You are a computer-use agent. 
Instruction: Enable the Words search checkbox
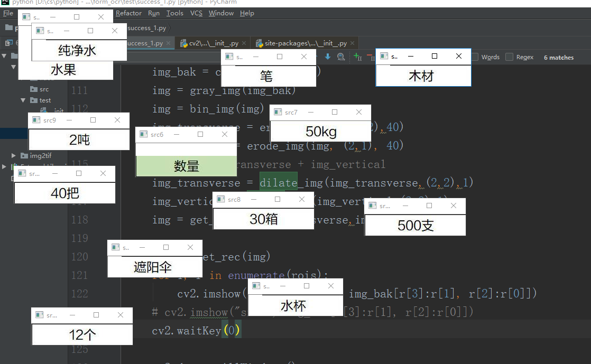coord(475,57)
